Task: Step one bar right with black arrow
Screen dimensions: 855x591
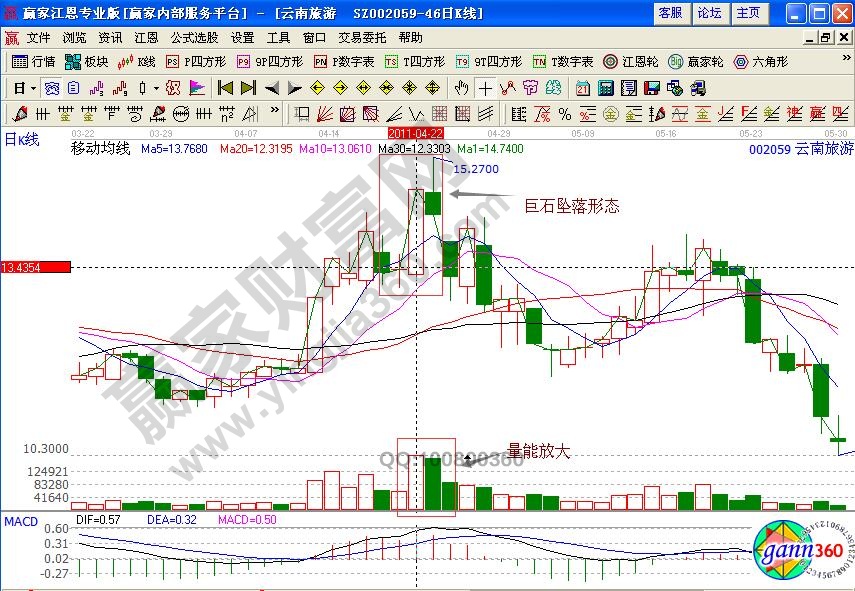Action: click(294, 88)
